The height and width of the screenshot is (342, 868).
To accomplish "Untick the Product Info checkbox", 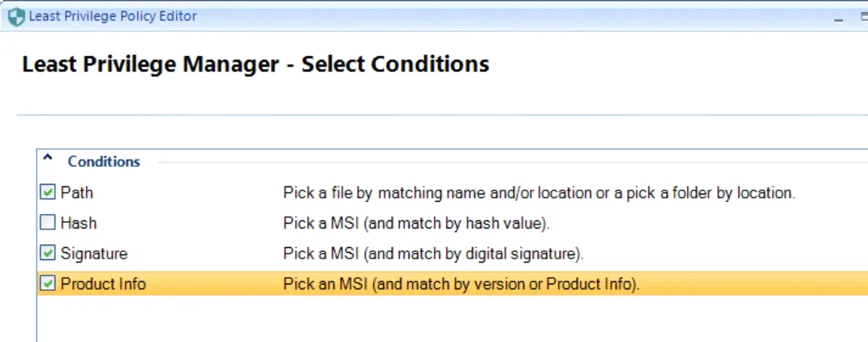I will click(48, 284).
